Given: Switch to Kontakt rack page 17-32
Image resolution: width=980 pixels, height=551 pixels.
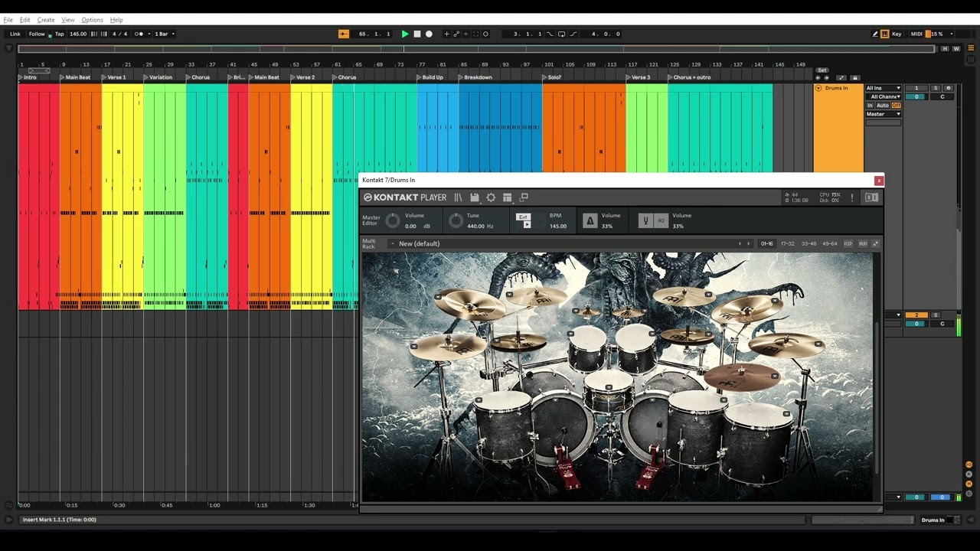Looking at the screenshot, I should tap(787, 243).
